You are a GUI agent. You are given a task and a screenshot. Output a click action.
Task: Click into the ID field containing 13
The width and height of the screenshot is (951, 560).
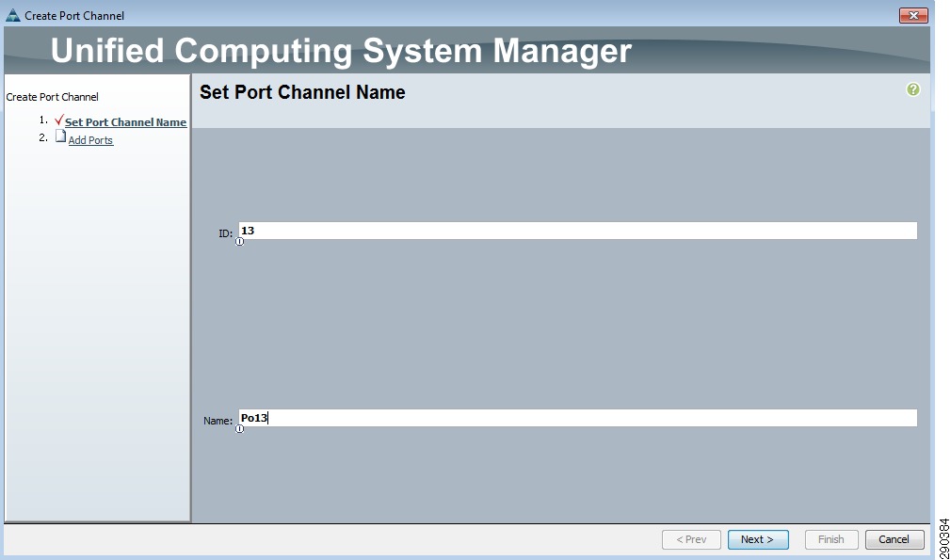(577, 231)
